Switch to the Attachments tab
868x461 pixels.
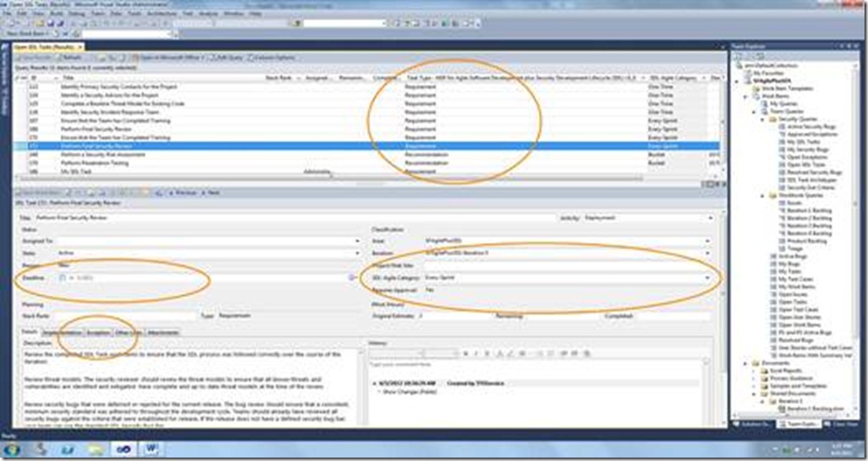pos(163,332)
